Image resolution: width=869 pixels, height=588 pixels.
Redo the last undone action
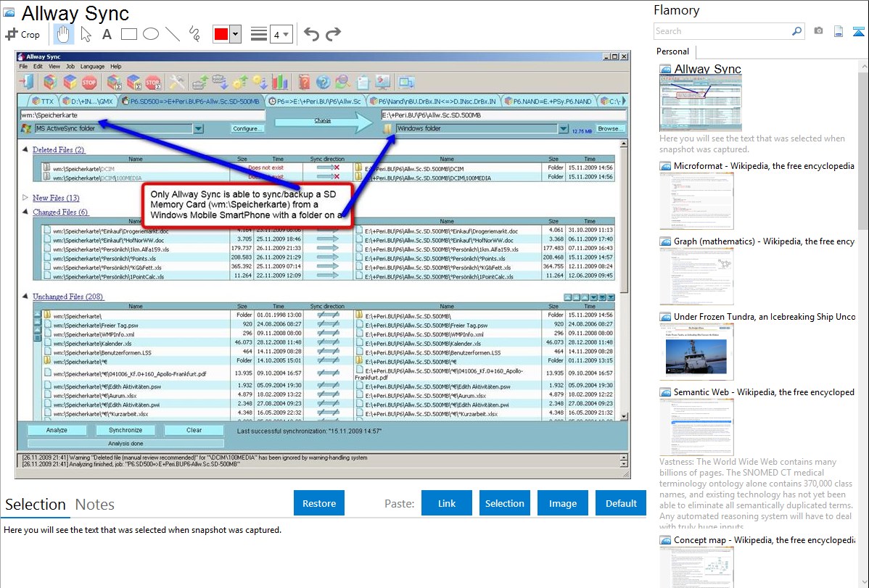point(333,34)
